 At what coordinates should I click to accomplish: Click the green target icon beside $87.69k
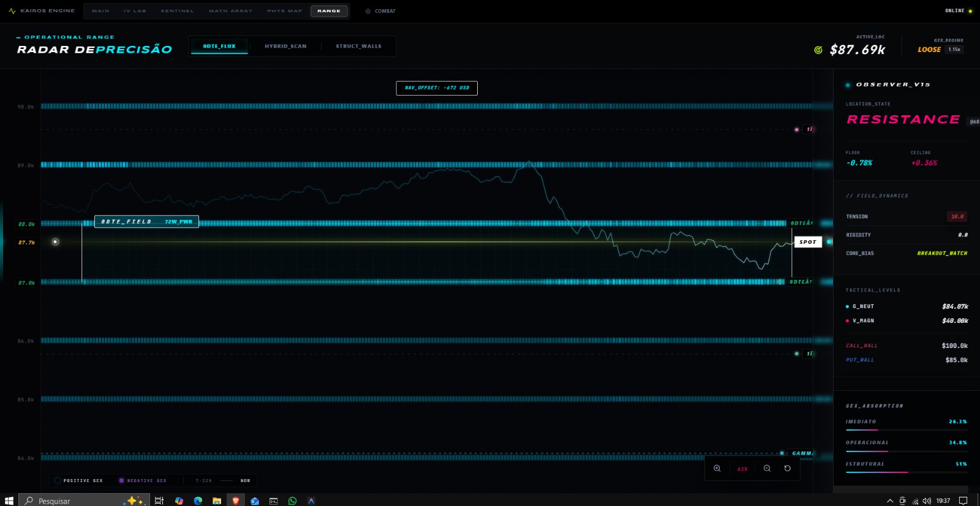[818, 50]
